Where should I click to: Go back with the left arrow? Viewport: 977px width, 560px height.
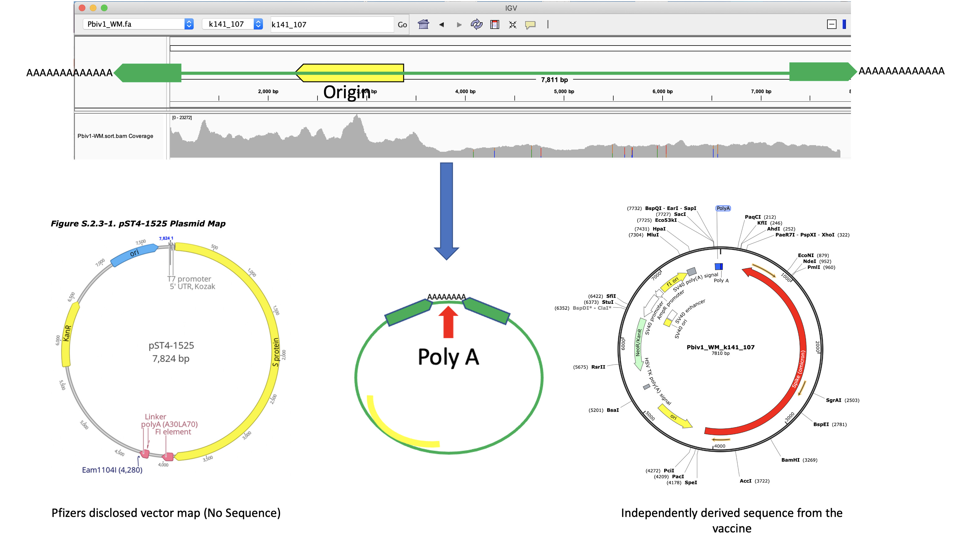coord(441,24)
